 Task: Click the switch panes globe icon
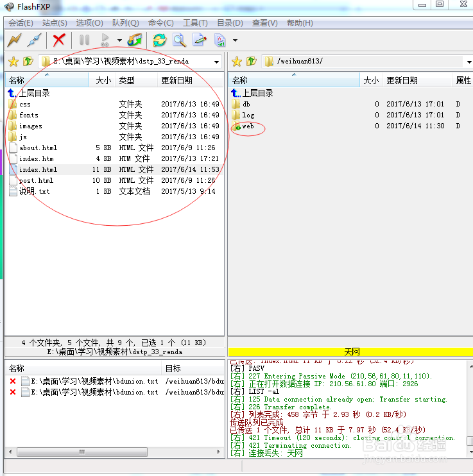[135, 40]
